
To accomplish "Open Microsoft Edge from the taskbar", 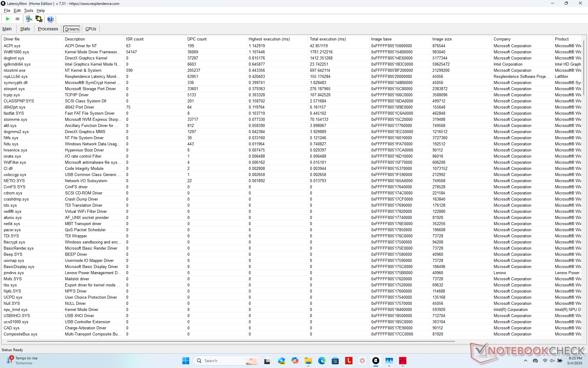I will tap(322, 361).
